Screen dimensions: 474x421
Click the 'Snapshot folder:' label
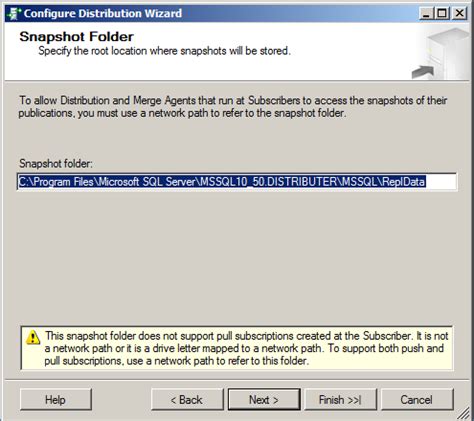tap(56, 164)
